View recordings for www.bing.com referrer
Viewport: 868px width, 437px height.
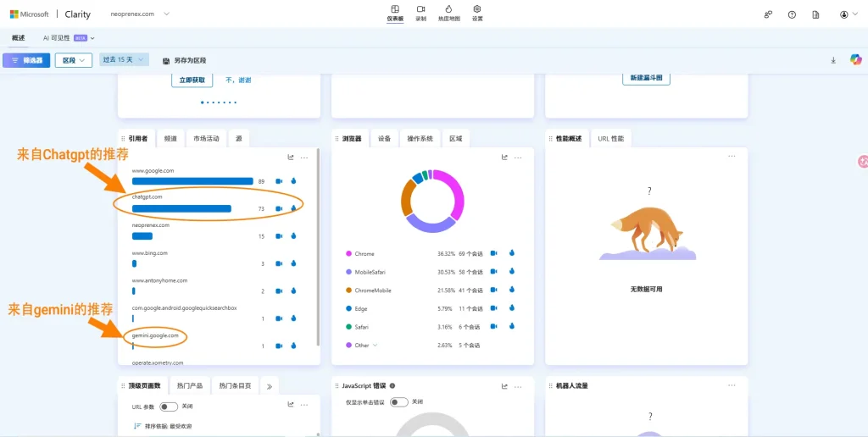[279, 264]
